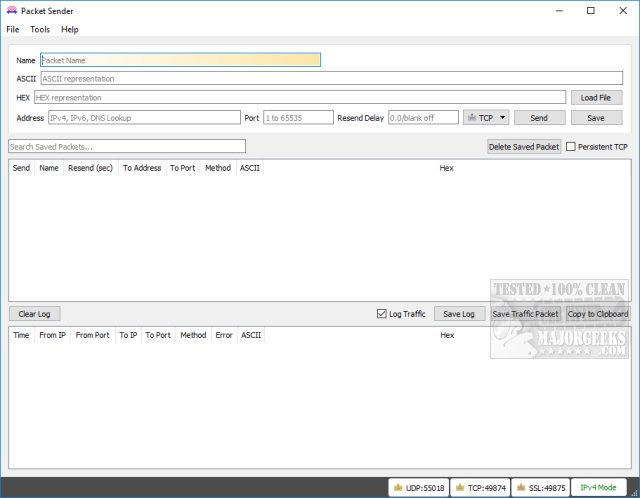Open the File menu
This screenshot has width=640, height=498.
(13, 30)
